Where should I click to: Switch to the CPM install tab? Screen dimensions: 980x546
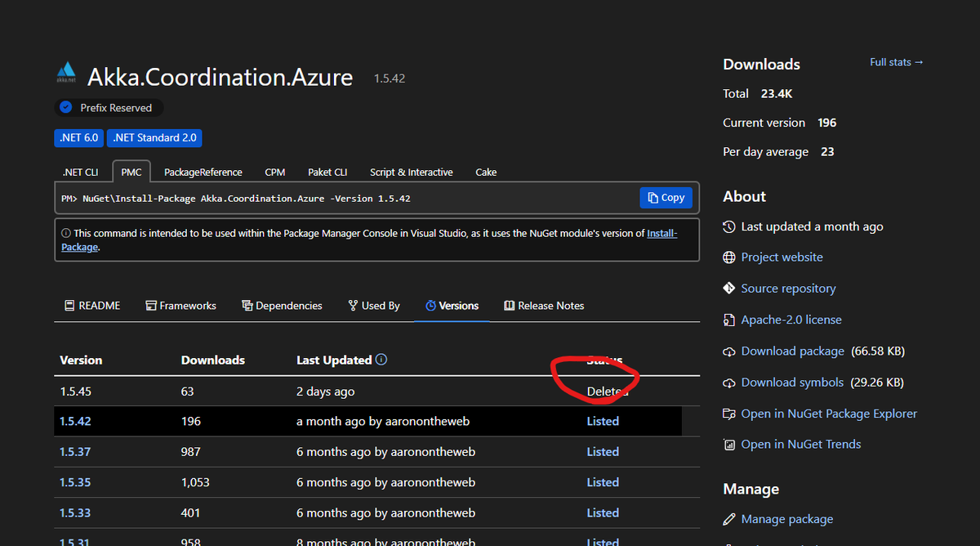click(275, 172)
